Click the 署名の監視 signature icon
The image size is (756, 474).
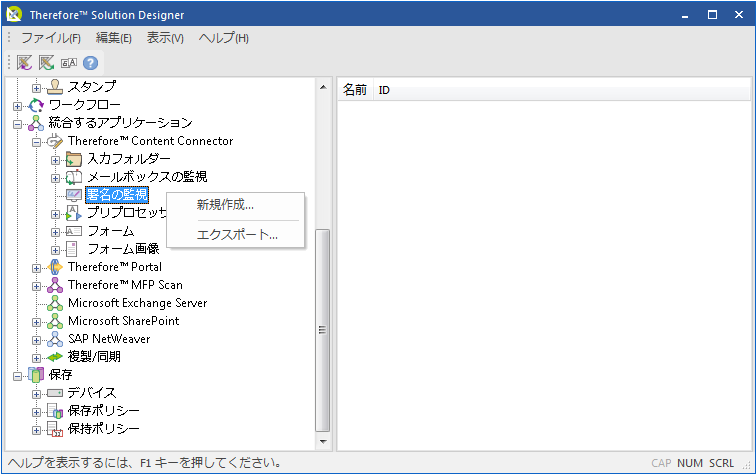[74, 195]
